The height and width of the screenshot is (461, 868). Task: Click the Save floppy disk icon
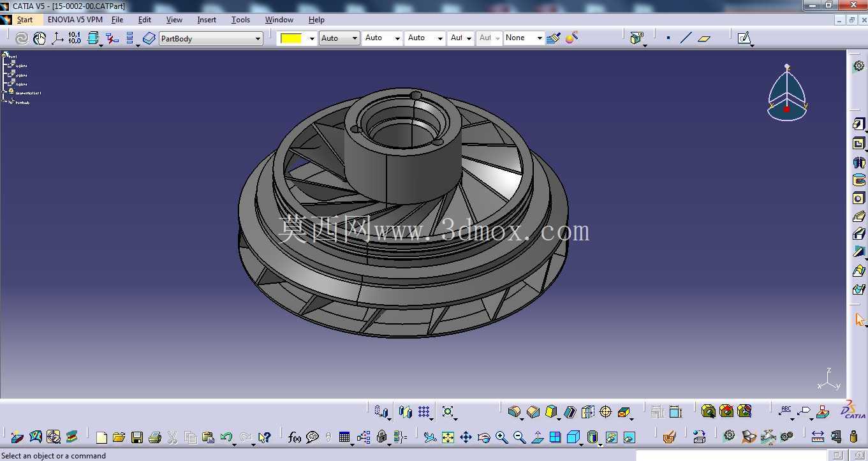136,437
